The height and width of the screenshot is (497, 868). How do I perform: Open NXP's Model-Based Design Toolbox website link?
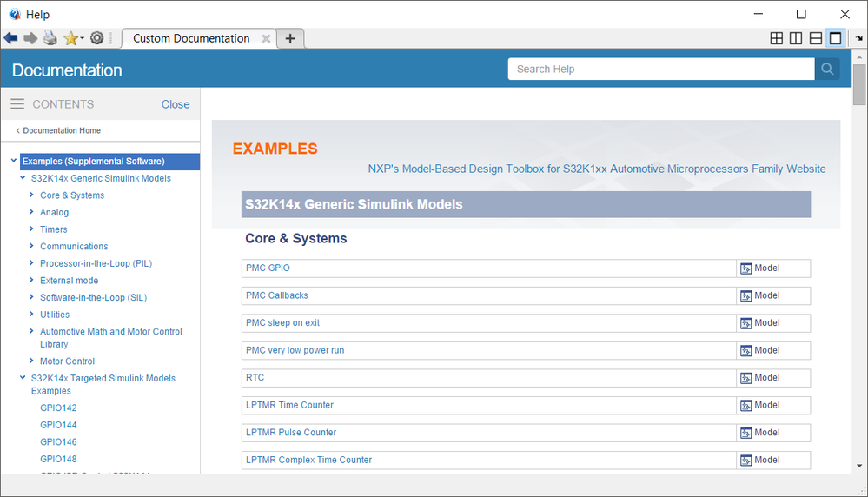click(x=597, y=169)
